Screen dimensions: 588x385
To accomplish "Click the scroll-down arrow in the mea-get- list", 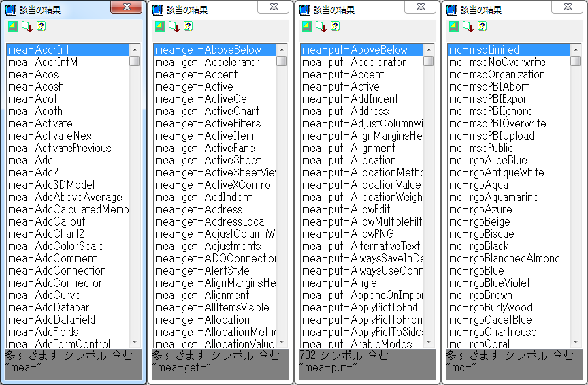I will click(282, 342).
